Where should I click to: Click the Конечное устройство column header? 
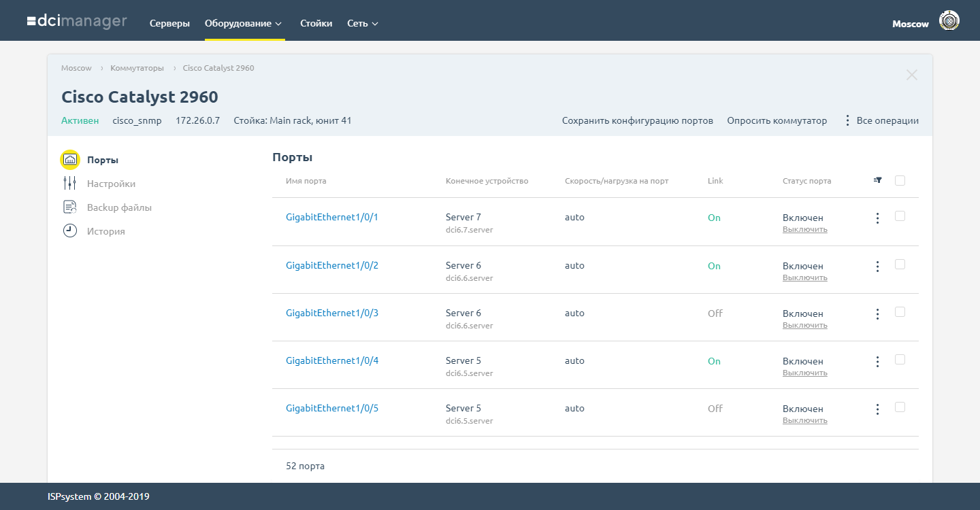487,181
